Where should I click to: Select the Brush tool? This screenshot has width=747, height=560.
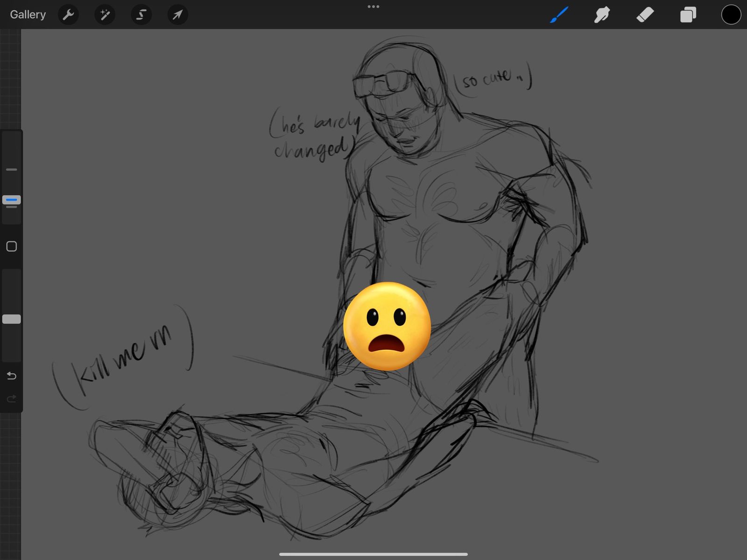pos(559,14)
